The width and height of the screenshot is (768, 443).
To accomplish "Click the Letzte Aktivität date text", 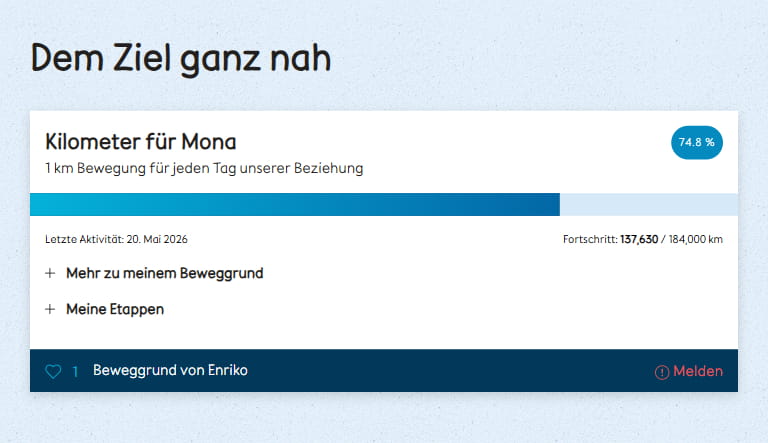I will click(116, 239).
